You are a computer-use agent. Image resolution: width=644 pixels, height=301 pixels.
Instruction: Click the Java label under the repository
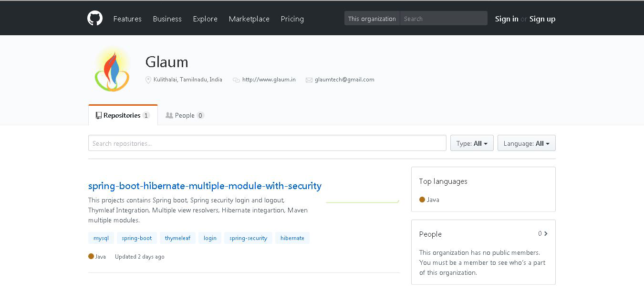[101, 256]
